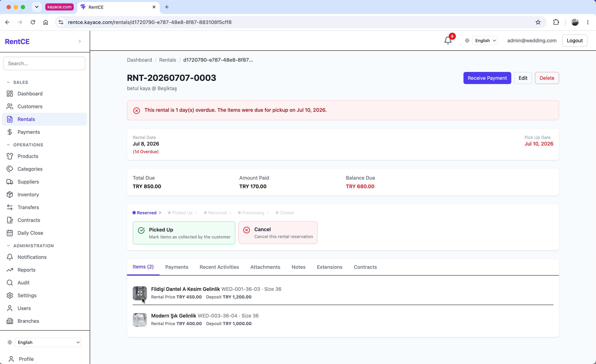Viewport: 596px width, 364px height.
Task: Click the Customers people icon
Action: click(x=10, y=106)
